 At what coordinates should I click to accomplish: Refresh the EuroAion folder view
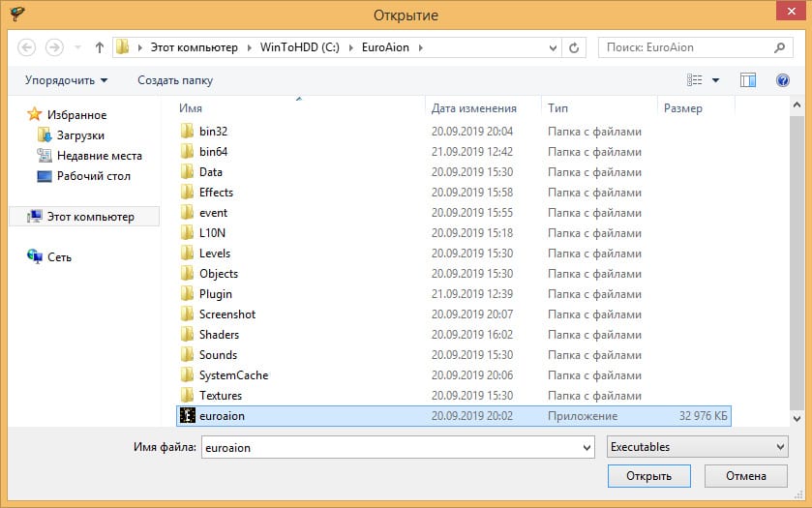pyautogui.click(x=574, y=46)
